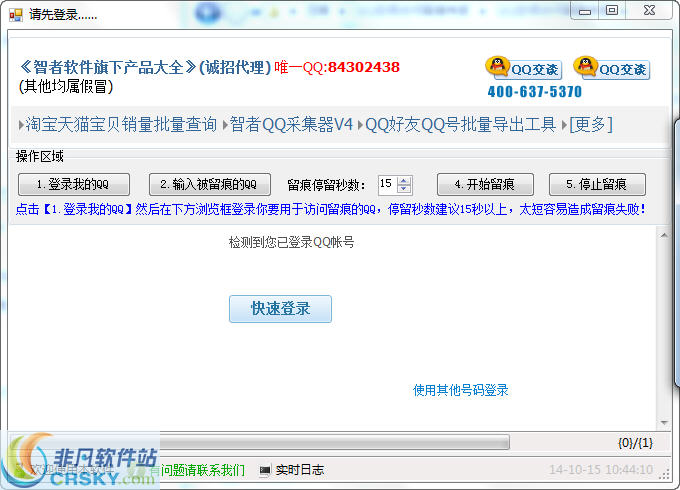Close the 请先登录 window
This screenshot has width=680, height=490.
pyautogui.click(x=649, y=10)
